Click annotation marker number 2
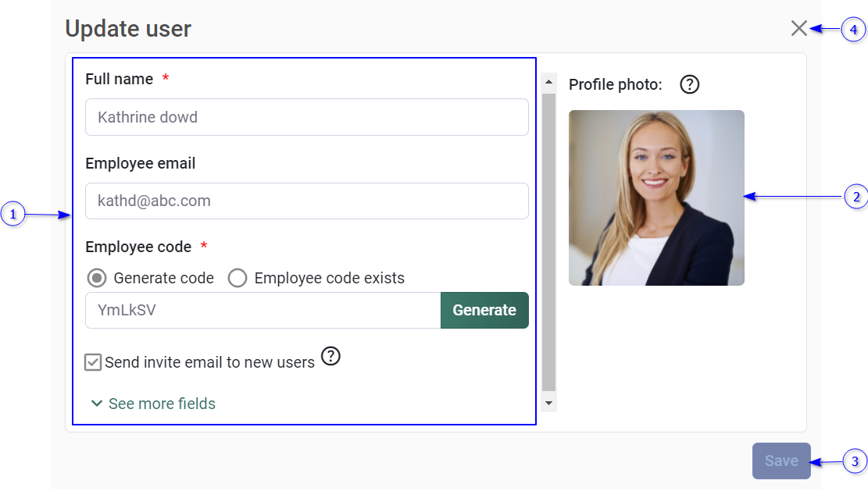The width and height of the screenshot is (868, 491). 856,197
